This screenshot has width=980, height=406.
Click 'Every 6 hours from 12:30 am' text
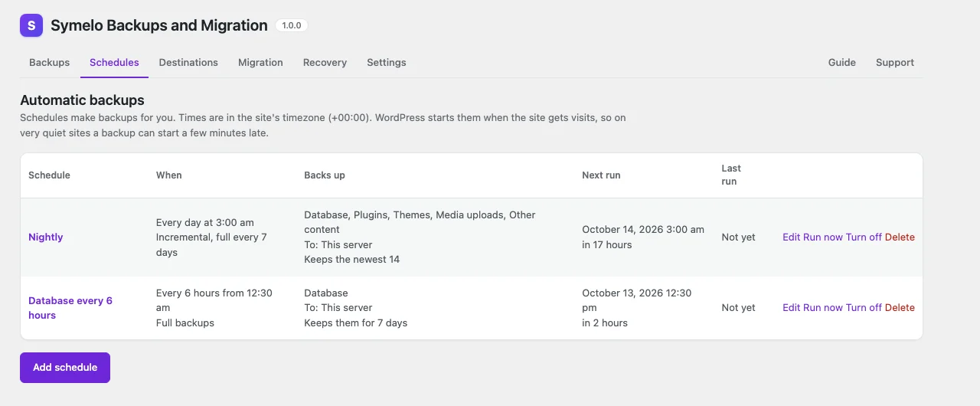point(214,300)
